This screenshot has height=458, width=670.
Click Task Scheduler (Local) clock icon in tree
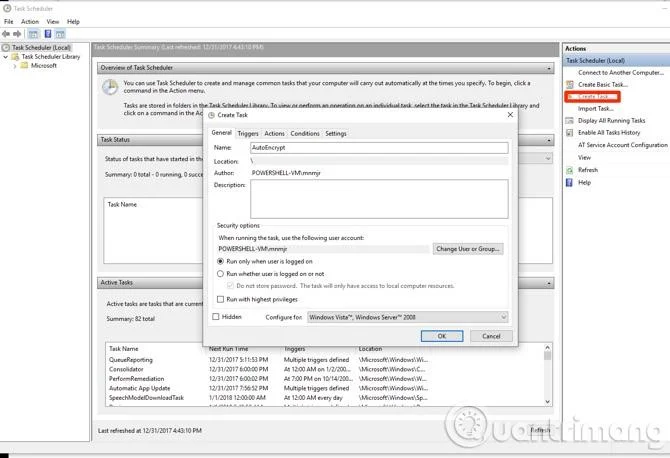[x=6, y=47]
